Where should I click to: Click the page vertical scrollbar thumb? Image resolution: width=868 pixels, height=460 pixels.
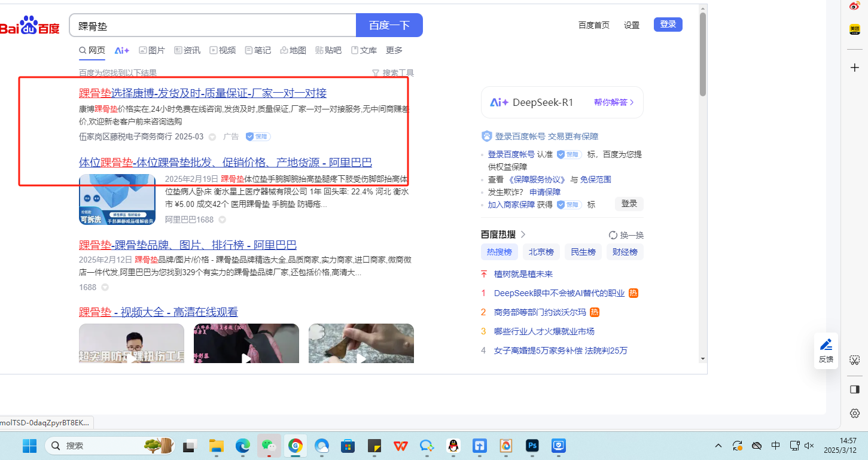[703, 54]
